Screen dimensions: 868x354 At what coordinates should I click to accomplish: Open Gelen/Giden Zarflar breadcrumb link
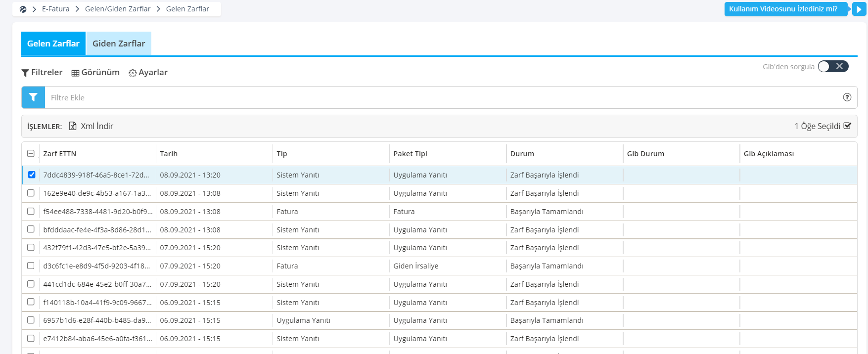pyautogui.click(x=118, y=9)
